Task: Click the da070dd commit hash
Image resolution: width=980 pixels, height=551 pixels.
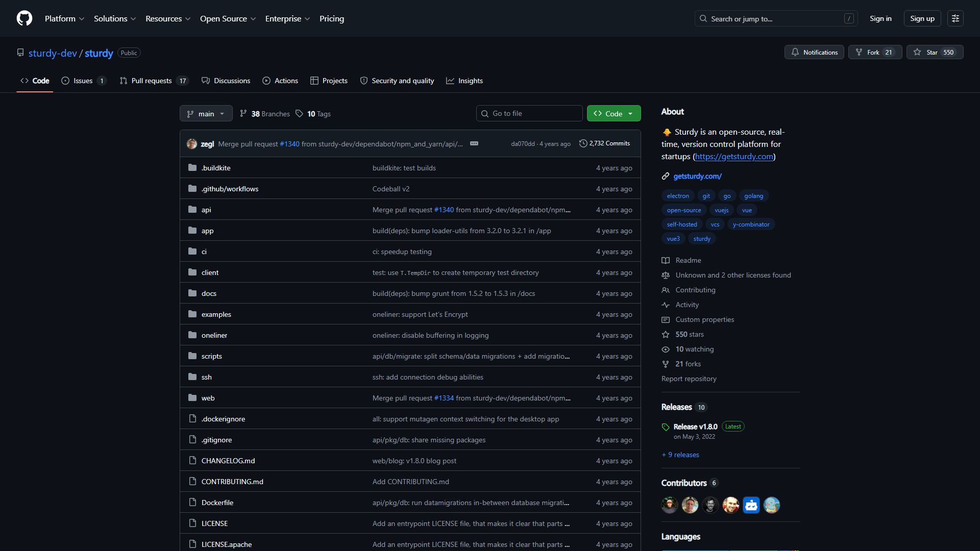Action: 523,144
